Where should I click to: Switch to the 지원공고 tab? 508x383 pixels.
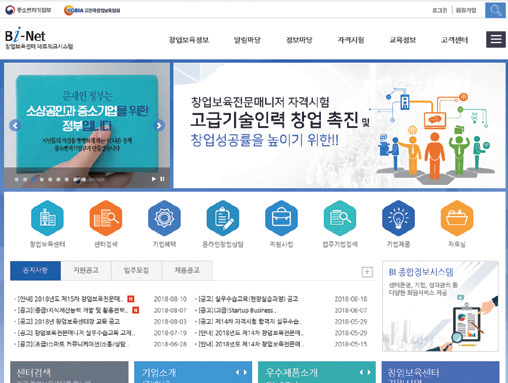(x=86, y=270)
